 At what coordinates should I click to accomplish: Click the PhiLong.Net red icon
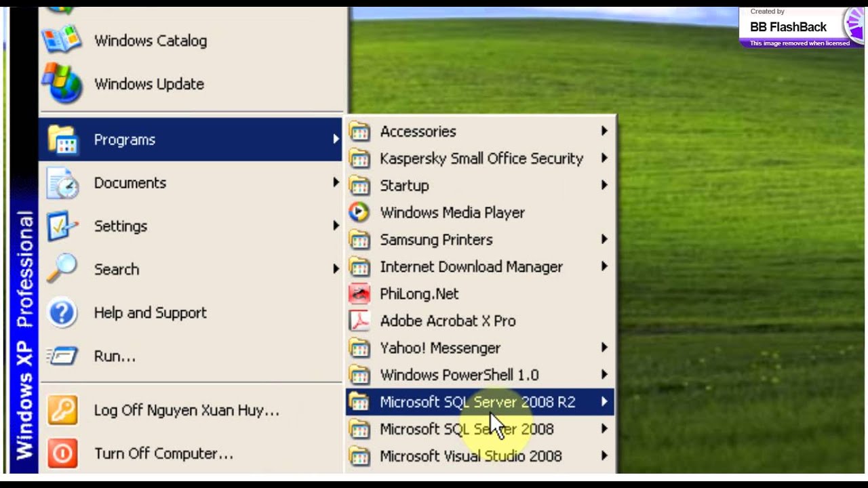click(x=359, y=293)
